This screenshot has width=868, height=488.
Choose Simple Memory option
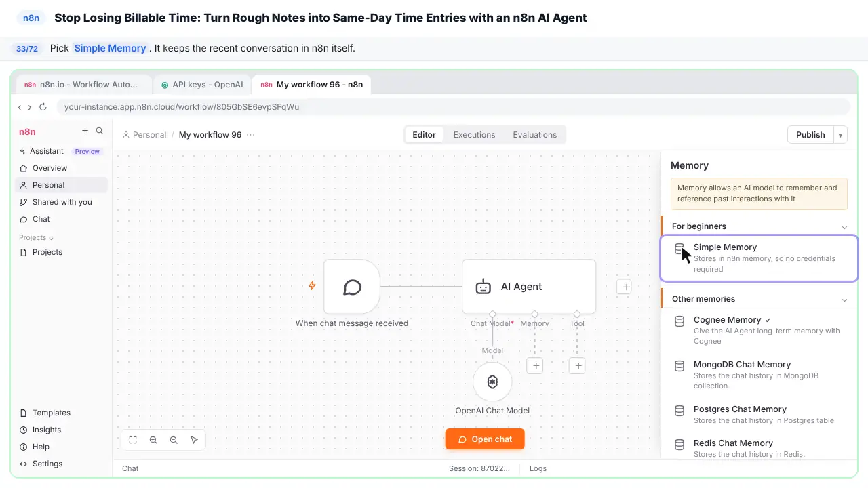[x=759, y=258]
